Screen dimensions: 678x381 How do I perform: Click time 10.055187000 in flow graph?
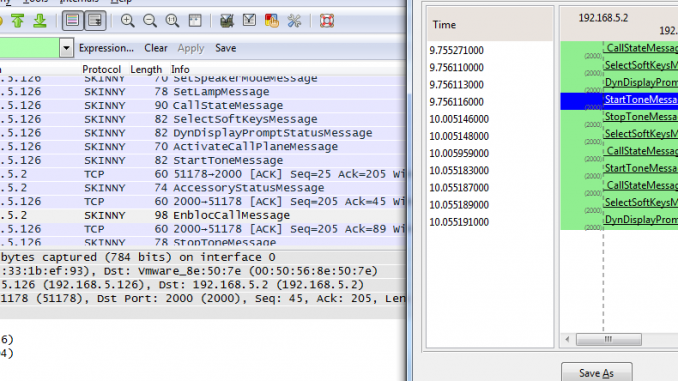click(x=459, y=188)
